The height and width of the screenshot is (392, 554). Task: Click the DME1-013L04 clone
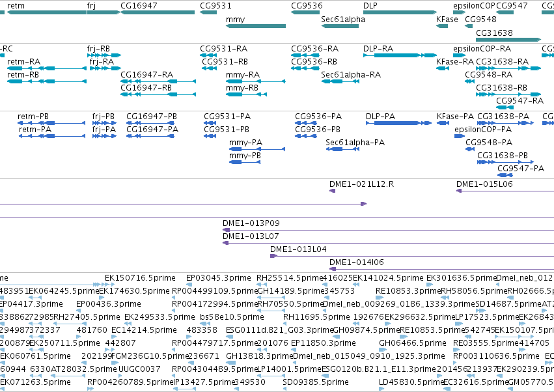tap(412, 257)
